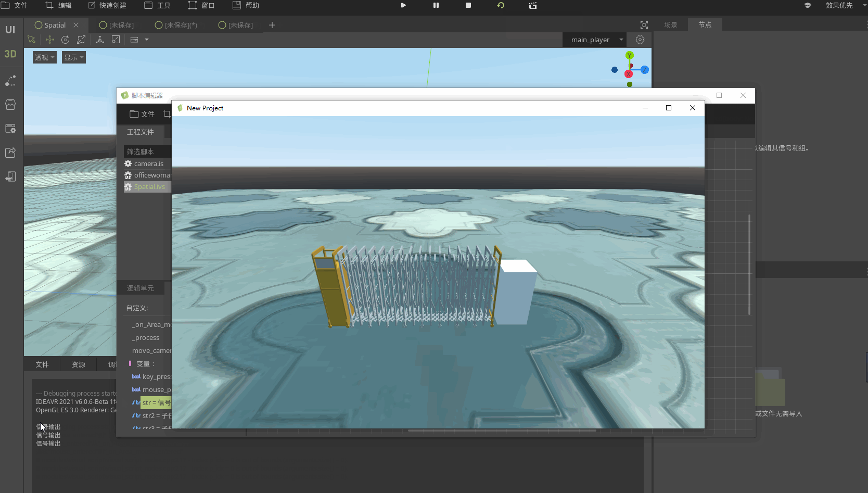Image resolution: width=868 pixels, height=493 pixels.
Task: Click the Z axis on viewport gizmo
Action: [x=645, y=70]
